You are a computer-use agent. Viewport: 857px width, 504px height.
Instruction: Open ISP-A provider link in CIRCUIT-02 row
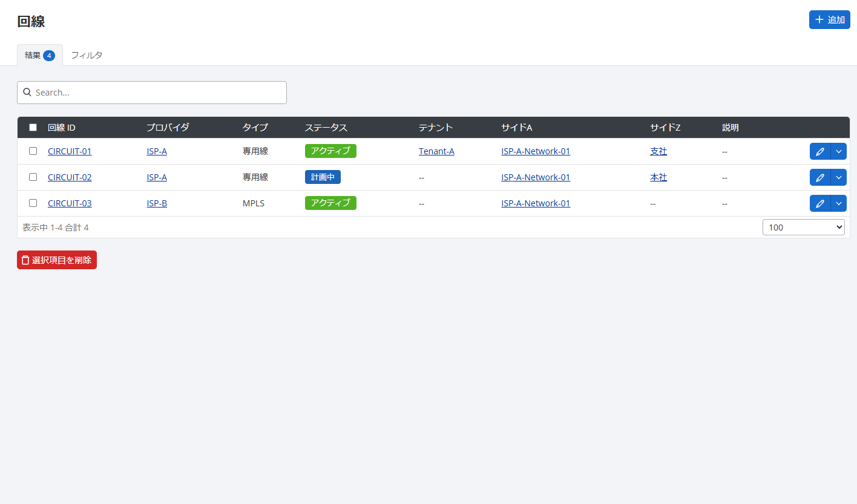pyautogui.click(x=157, y=177)
